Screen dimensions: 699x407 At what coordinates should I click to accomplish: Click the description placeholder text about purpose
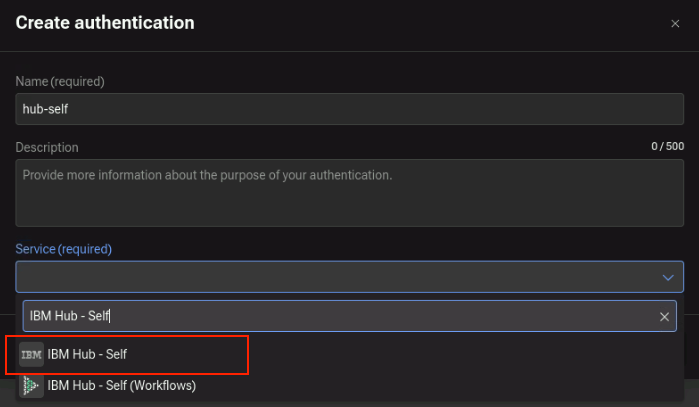(207, 175)
